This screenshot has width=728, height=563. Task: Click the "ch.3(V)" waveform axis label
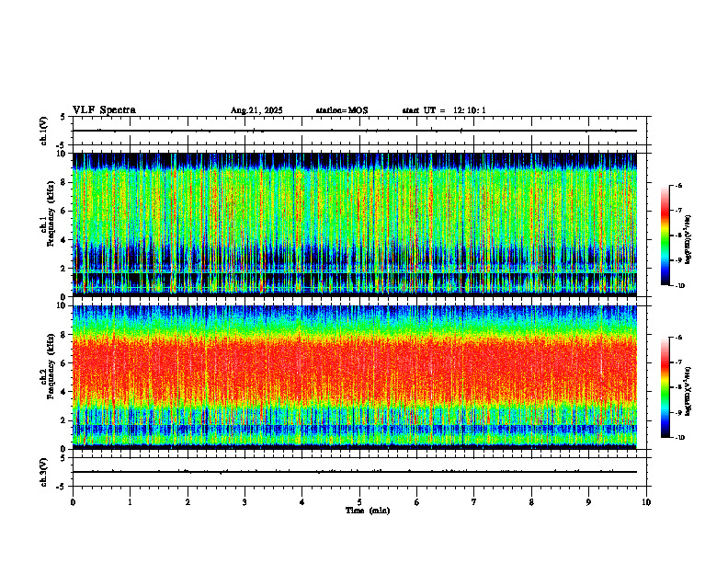(x=43, y=472)
